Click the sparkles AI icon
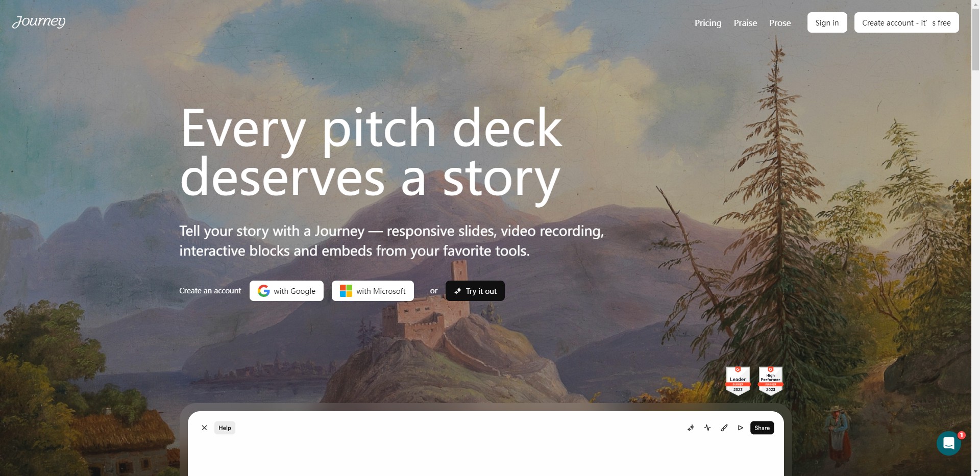Screen dimensions: 980x476 coord(691,428)
